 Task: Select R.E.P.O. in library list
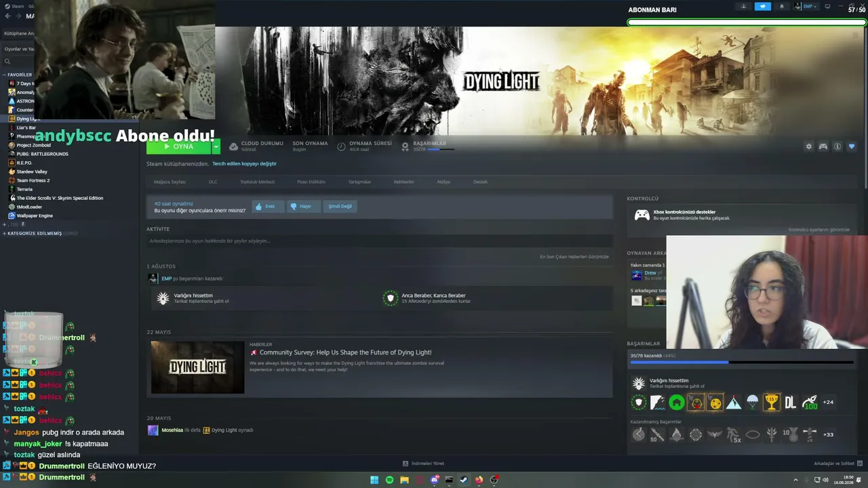pyautogui.click(x=24, y=163)
